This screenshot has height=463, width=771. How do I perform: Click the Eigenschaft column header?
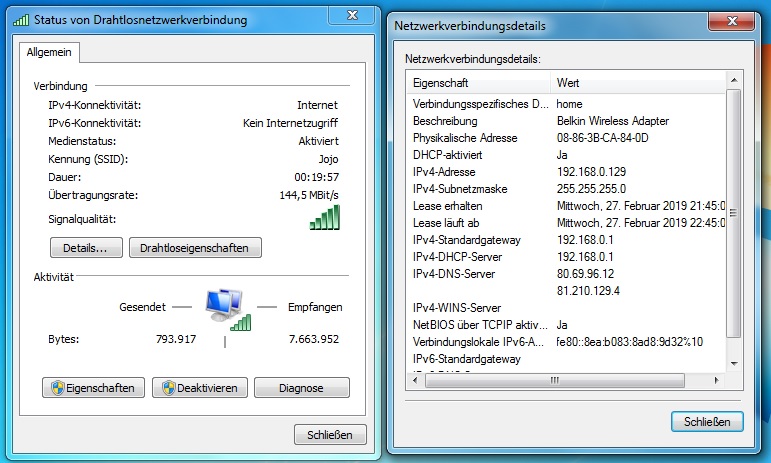click(478, 83)
